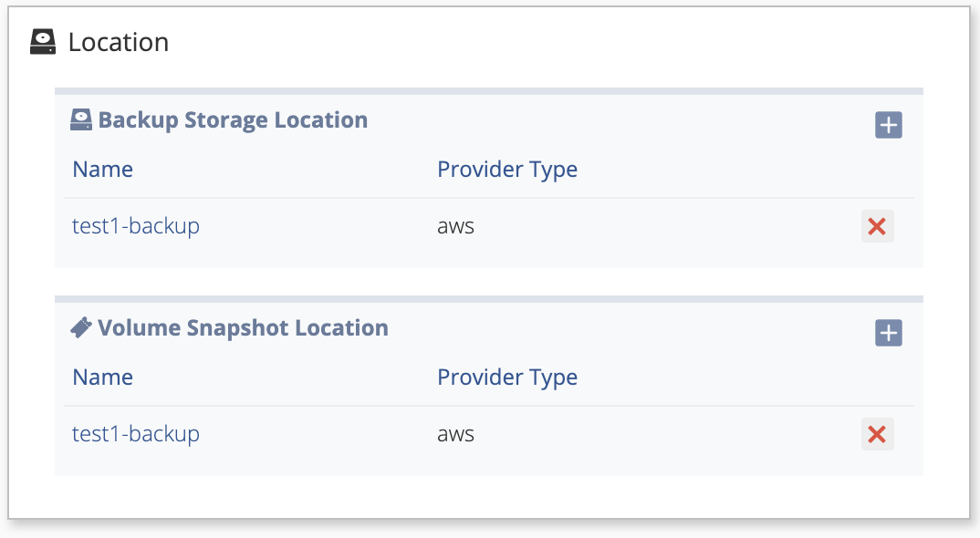Image resolution: width=980 pixels, height=538 pixels.
Task: Delete test1-backup from Backup Storage Location
Action: point(877,226)
